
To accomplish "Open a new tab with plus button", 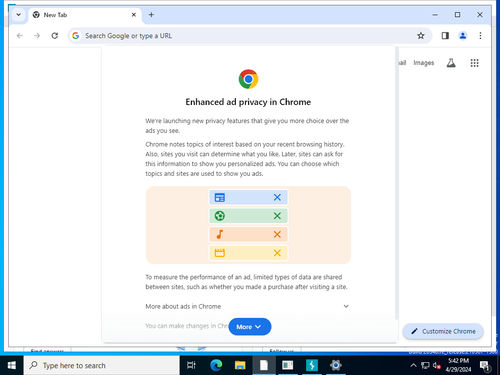I will click(x=151, y=15).
